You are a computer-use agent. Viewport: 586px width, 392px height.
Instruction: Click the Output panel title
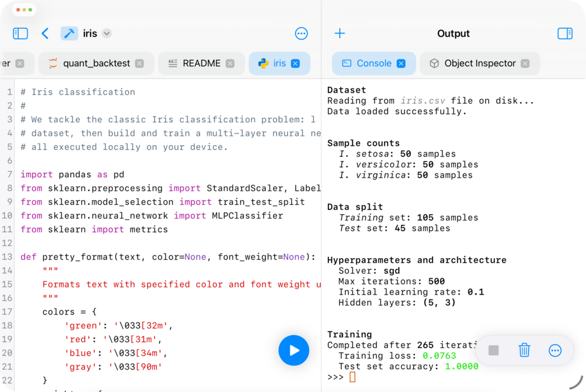coord(453,34)
